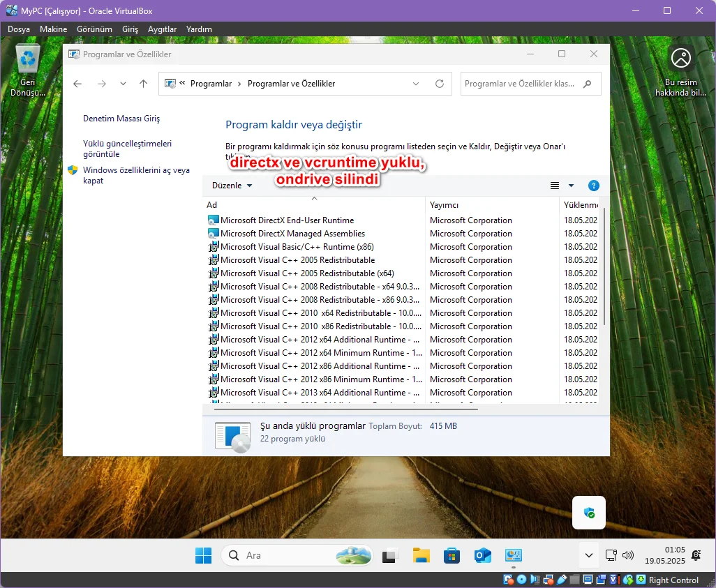Open File Explorer from the taskbar
Viewport: 716px width, 588px height.
[x=421, y=556]
